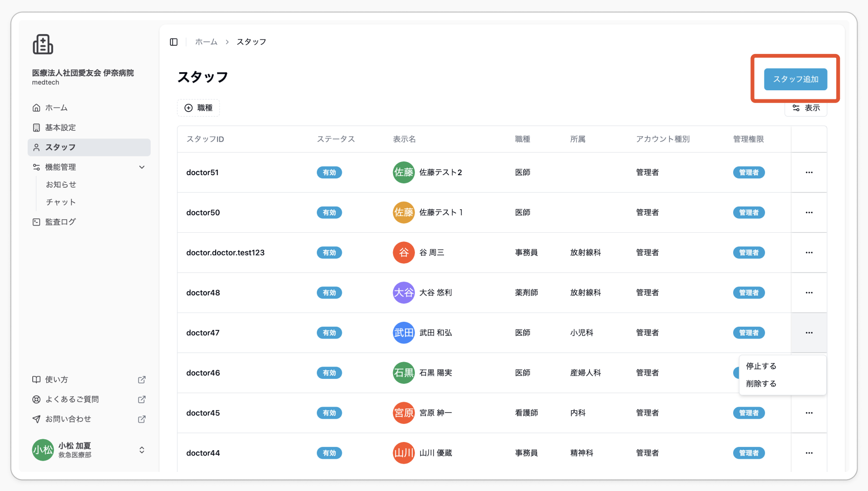Click the hospital logo icon in sidebar
Image resolution: width=868 pixels, height=491 pixels.
[43, 44]
